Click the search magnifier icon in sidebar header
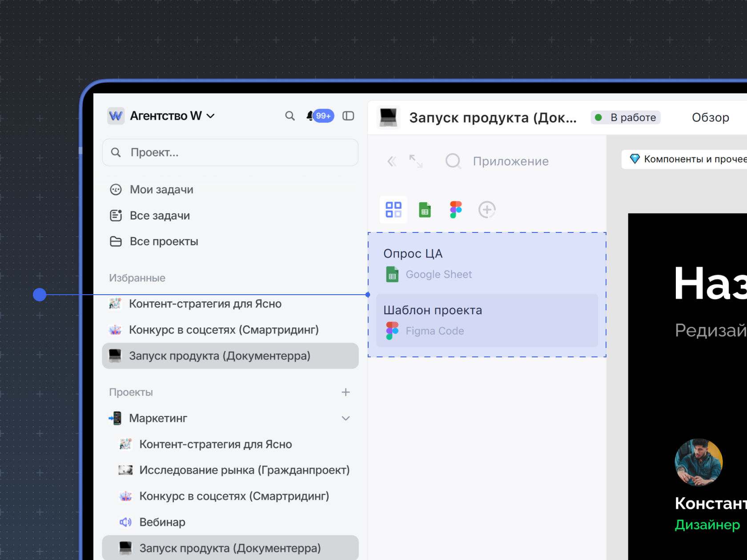This screenshot has height=560, width=747. point(290,116)
